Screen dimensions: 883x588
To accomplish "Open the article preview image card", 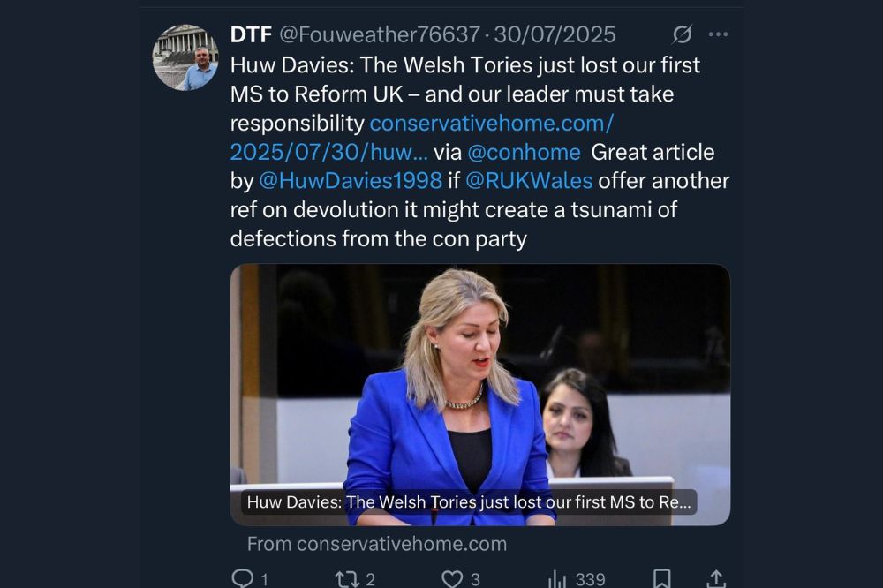I will pyautogui.click(x=479, y=380).
